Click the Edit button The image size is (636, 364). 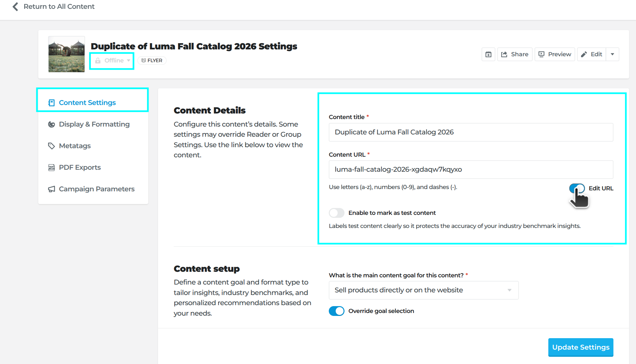(x=592, y=54)
